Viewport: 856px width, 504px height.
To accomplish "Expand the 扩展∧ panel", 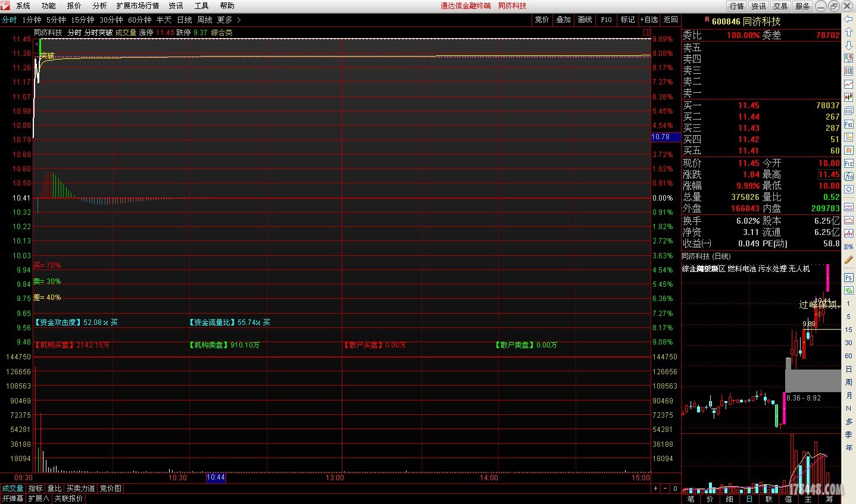I will coord(39,499).
